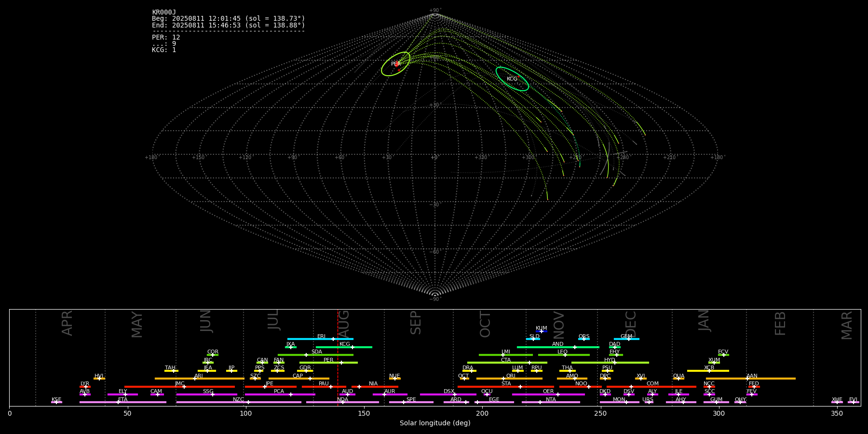Click the +0° longitude label at map center
Image resolution: width=868 pixels, height=434 pixels.
pos(434,158)
